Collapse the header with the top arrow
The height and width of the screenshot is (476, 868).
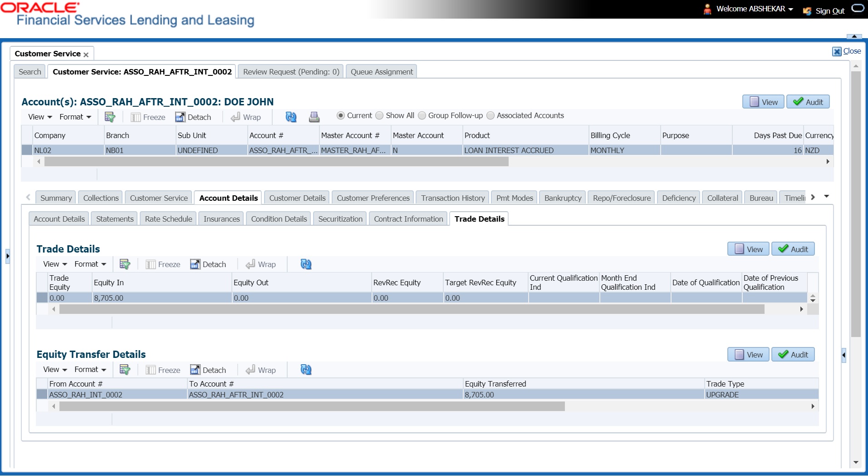coord(854,36)
